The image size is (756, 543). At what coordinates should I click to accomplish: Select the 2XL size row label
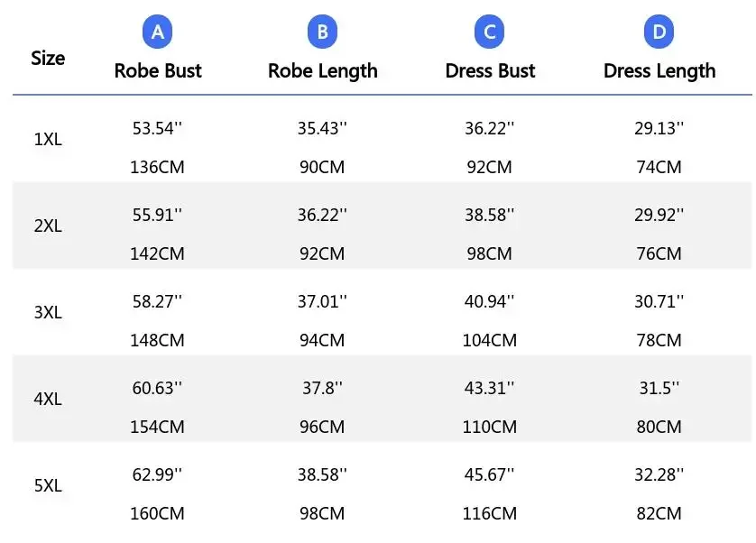(48, 226)
